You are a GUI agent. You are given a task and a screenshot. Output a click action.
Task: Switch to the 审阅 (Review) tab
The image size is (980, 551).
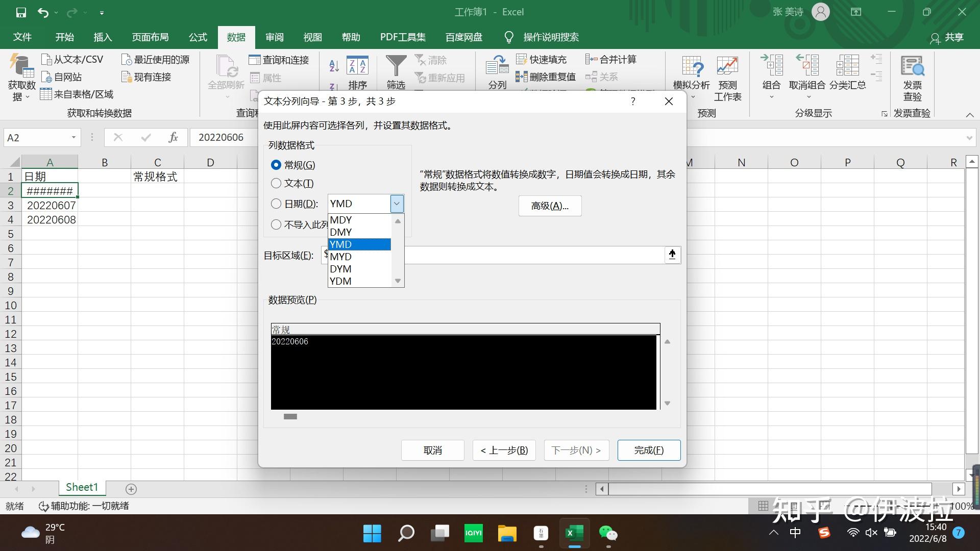(x=275, y=37)
